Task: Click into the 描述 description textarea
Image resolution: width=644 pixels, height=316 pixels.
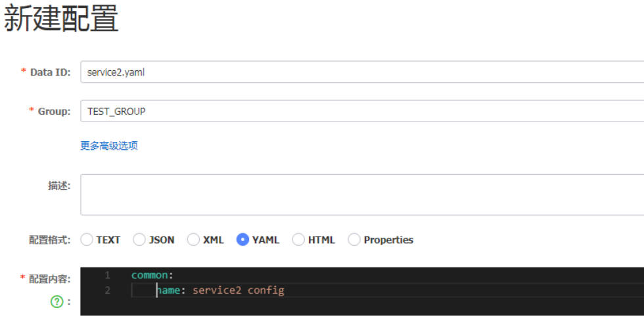Action: [362, 194]
